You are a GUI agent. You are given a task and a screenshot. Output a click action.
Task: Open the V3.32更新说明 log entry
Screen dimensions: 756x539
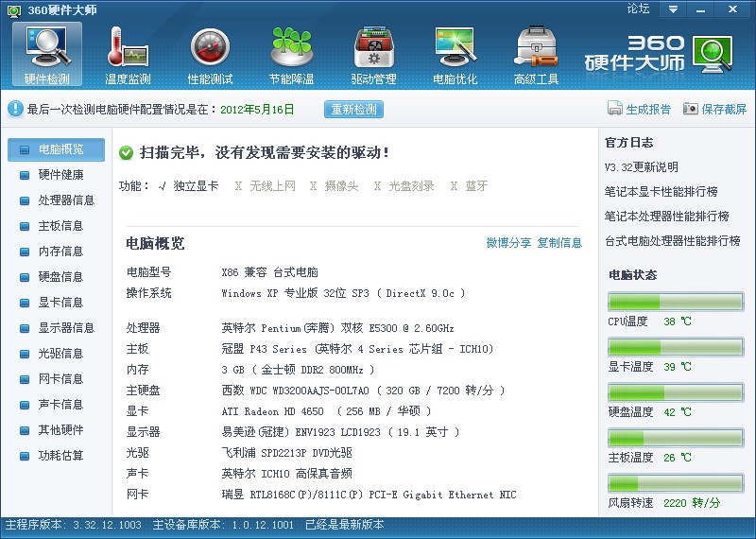click(x=642, y=167)
